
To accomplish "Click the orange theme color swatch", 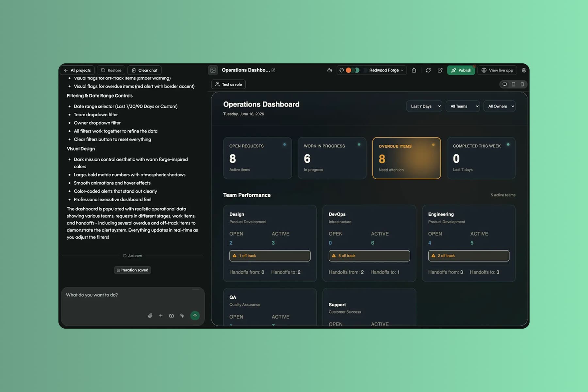I will [349, 70].
